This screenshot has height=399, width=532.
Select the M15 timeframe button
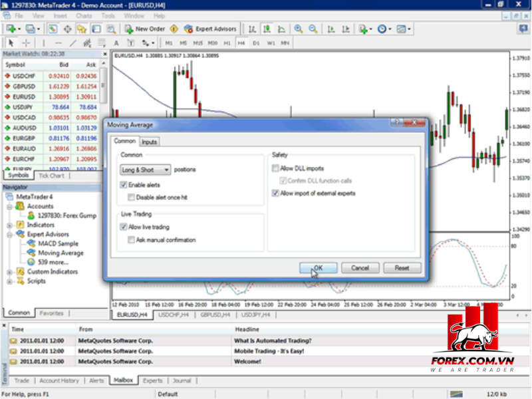[198, 43]
